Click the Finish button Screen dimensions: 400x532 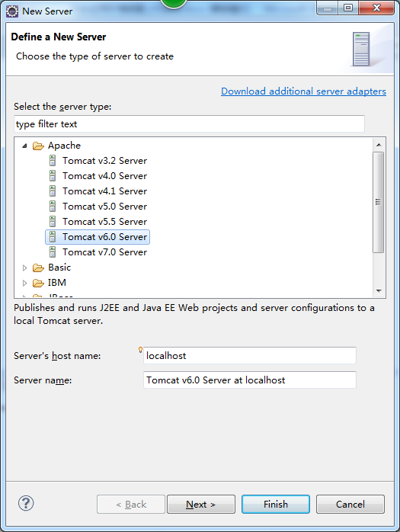pos(276,504)
